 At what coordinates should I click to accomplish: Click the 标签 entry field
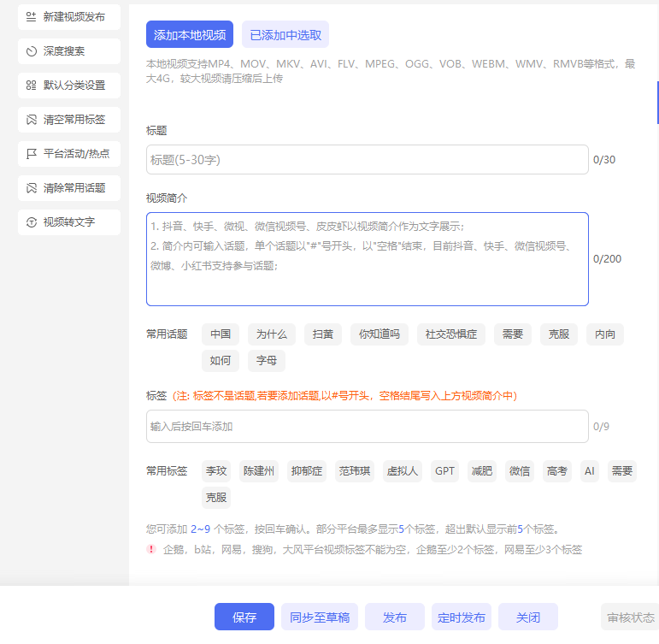(367, 426)
